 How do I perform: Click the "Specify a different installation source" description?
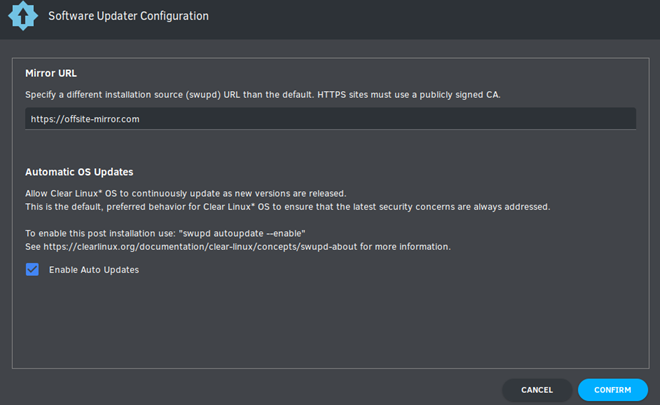pyautogui.click(x=169, y=95)
